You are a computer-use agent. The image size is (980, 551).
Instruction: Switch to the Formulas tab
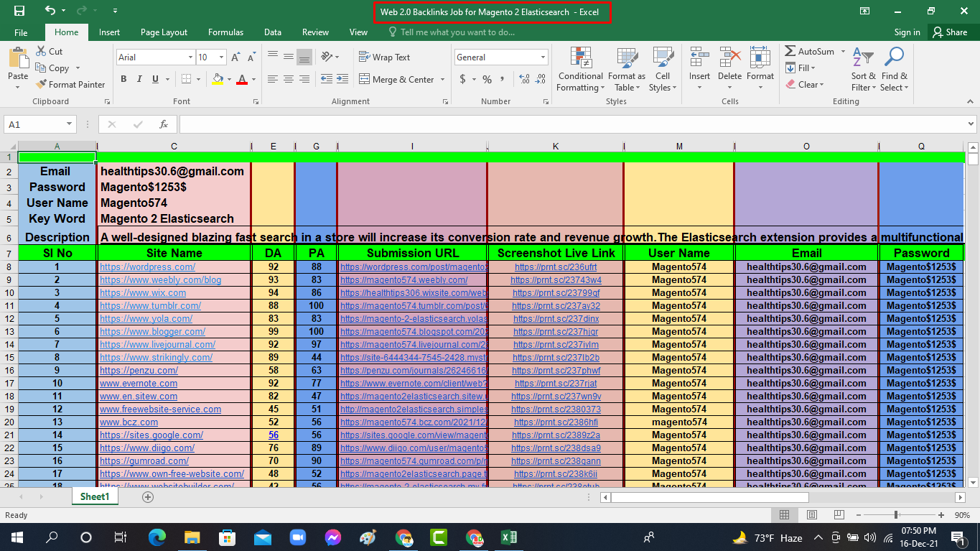pyautogui.click(x=225, y=32)
